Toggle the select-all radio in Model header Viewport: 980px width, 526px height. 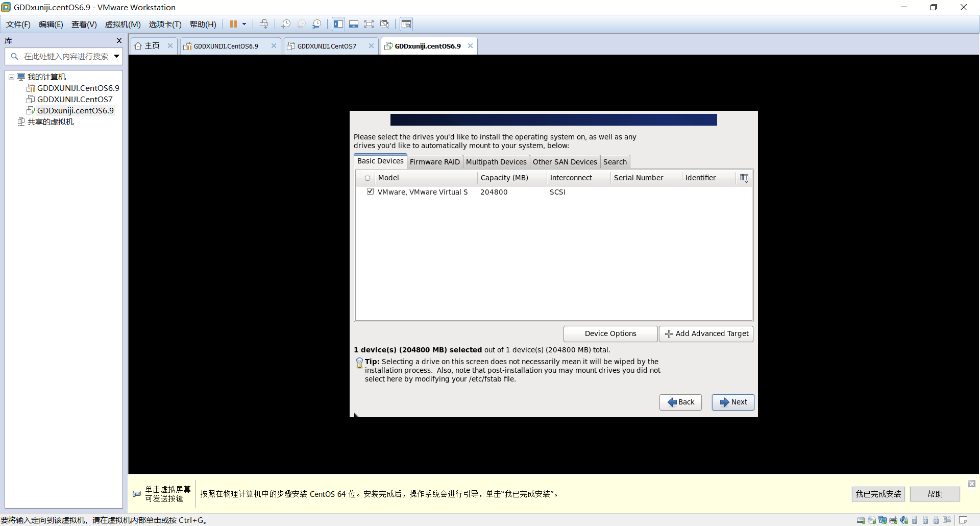[367, 178]
